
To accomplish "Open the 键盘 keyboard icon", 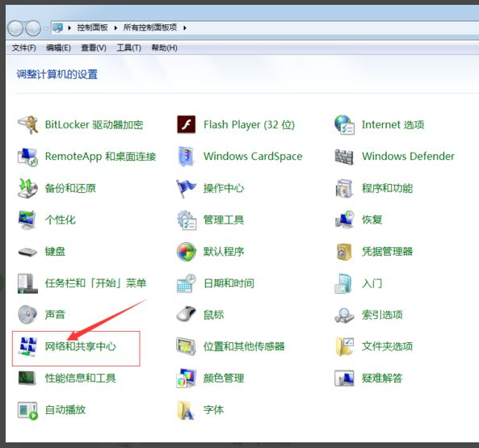I will 27,252.
